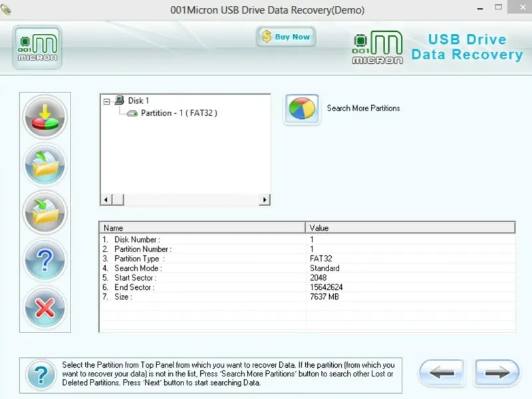This screenshot has width=532, height=399.
Task: Click the app icon in the title bar
Action: (x=6, y=9)
